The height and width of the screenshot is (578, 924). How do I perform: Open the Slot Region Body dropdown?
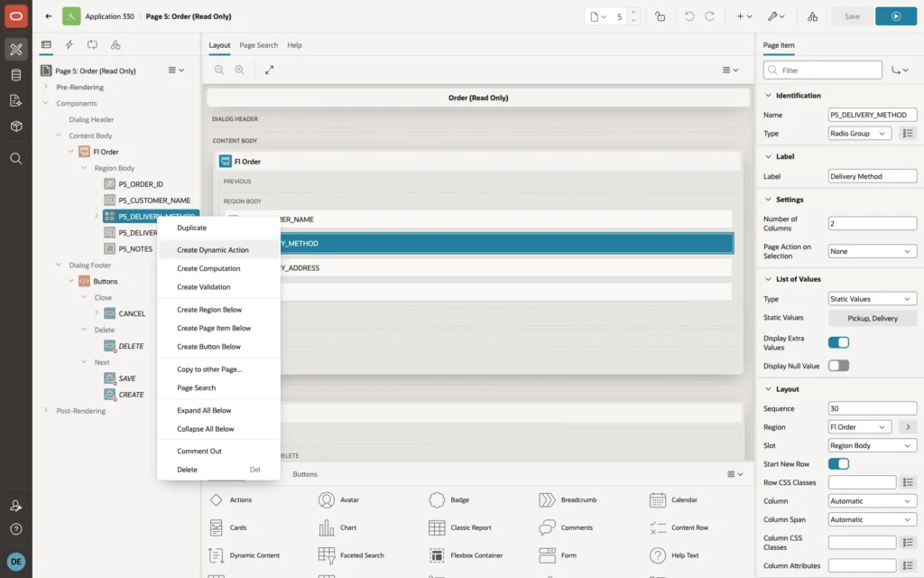click(873, 445)
